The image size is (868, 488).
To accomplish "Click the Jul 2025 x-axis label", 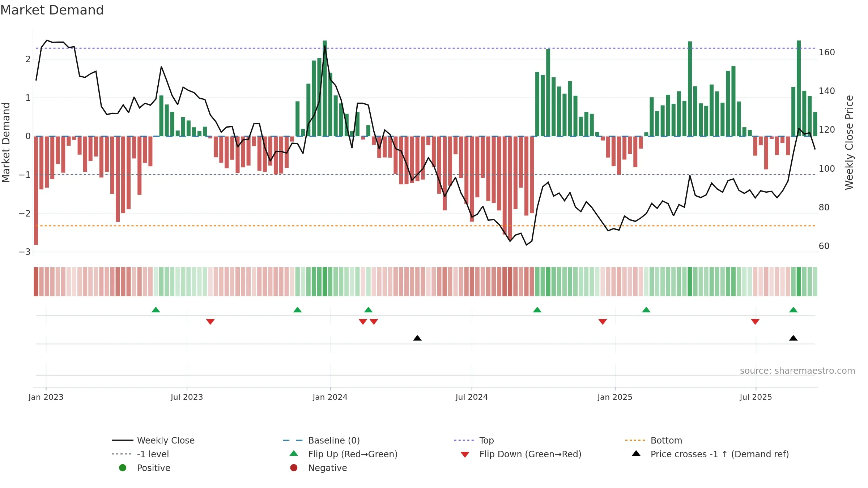I will pyautogui.click(x=756, y=397).
